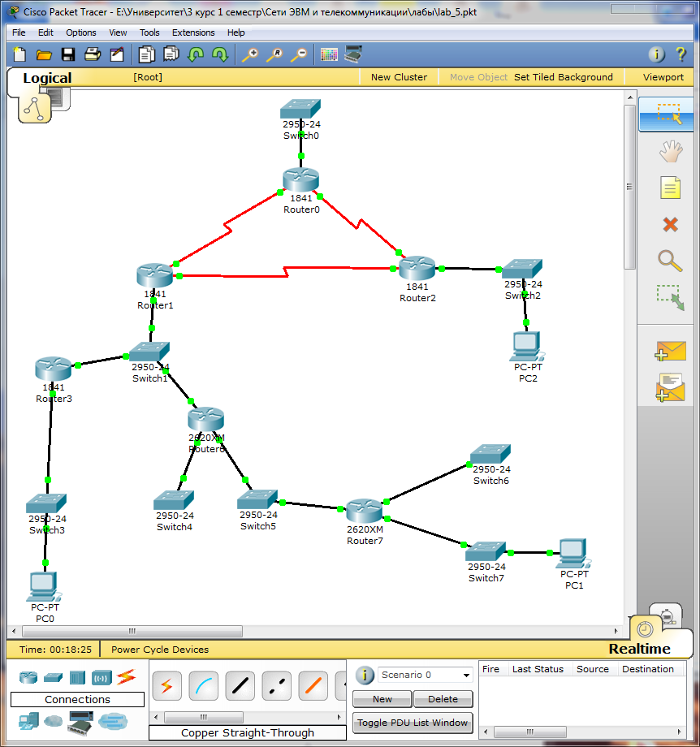Select the Multiuser Connection icon

(113, 721)
